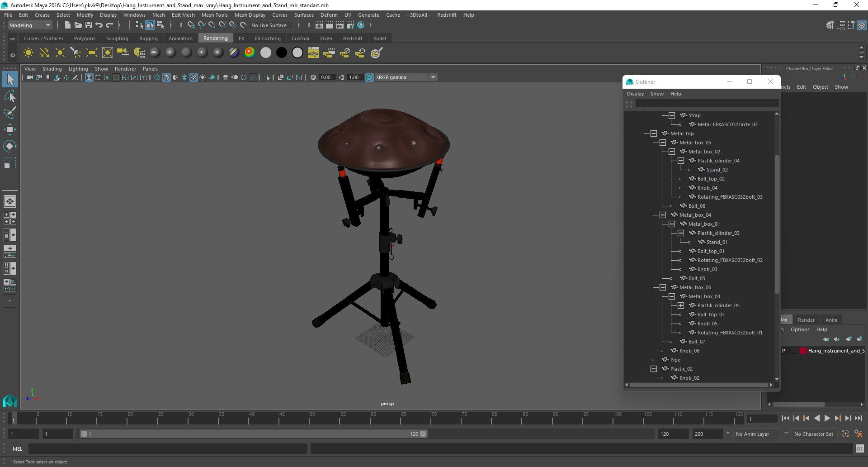
Task: Toggle use all lights in viewport
Action: tap(203, 77)
